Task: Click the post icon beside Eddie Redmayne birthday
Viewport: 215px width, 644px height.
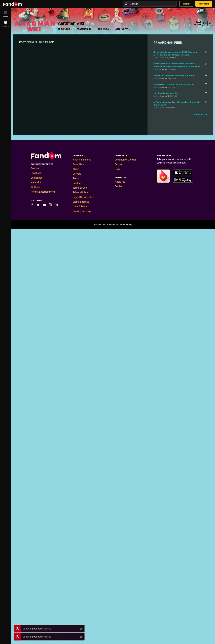Action: (x=206, y=84)
